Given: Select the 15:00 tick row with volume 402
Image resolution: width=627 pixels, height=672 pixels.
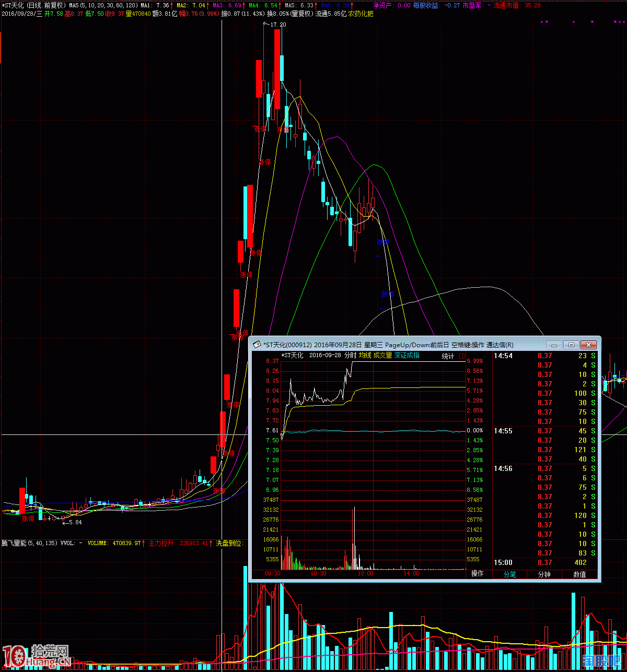Looking at the screenshot, I should [x=545, y=563].
